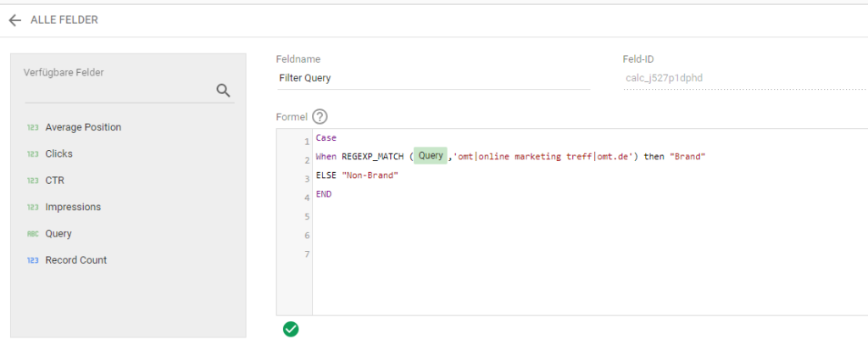Click the "Brand" string in formula
The image size is (868, 362).
pyautogui.click(x=687, y=157)
